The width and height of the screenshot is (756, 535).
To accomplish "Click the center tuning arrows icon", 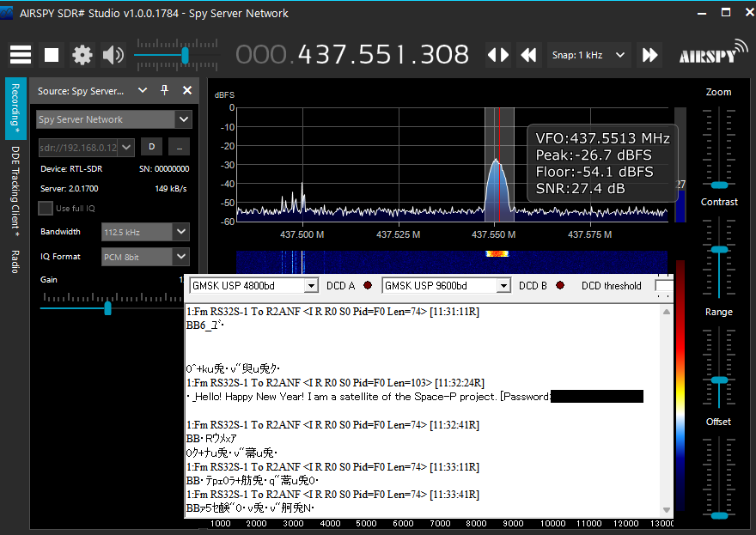I will pos(498,55).
